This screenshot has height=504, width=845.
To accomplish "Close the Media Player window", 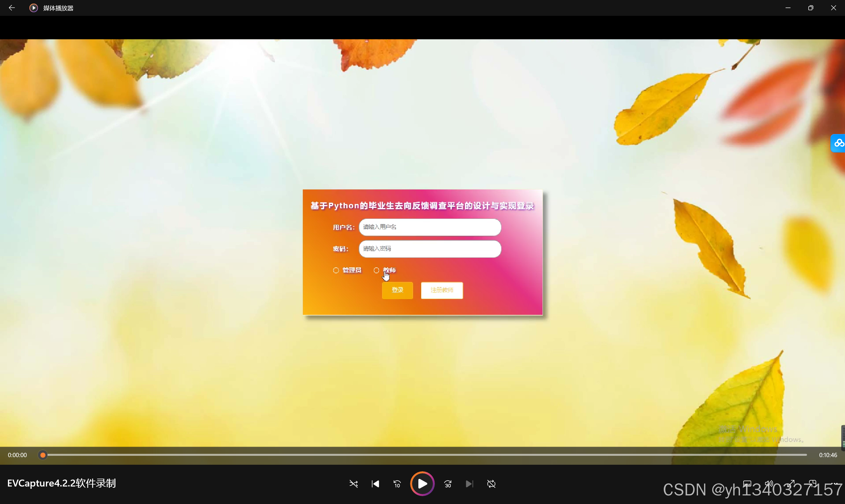I will coord(833,8).
